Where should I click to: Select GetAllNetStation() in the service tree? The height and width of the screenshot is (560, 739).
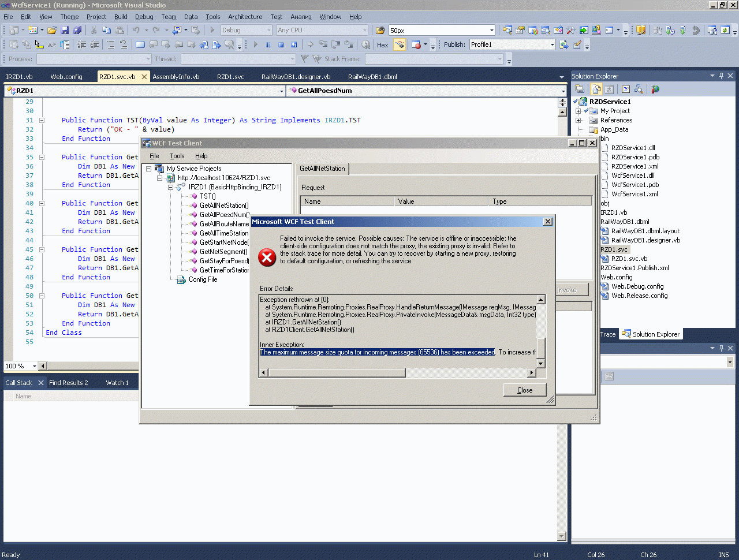[x=224, y=206]
